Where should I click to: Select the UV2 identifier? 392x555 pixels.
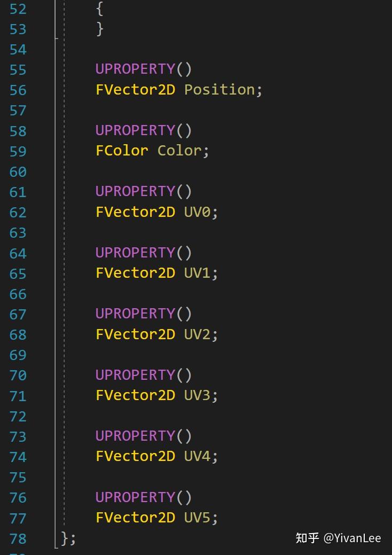click(x=197, y=334)
